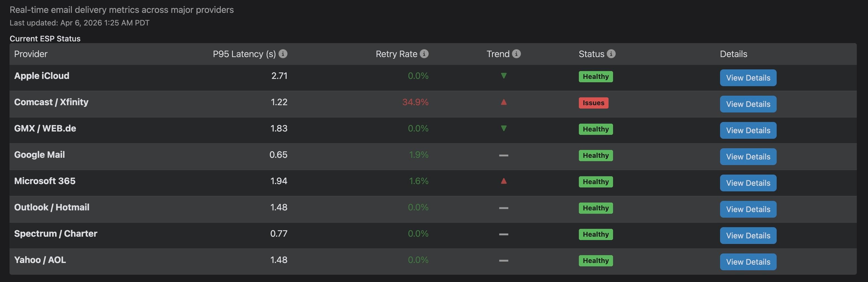Click the GMX / WEB.de green down-trend arrow
Viewport: 868px width, 282px height.
[503, 128]
